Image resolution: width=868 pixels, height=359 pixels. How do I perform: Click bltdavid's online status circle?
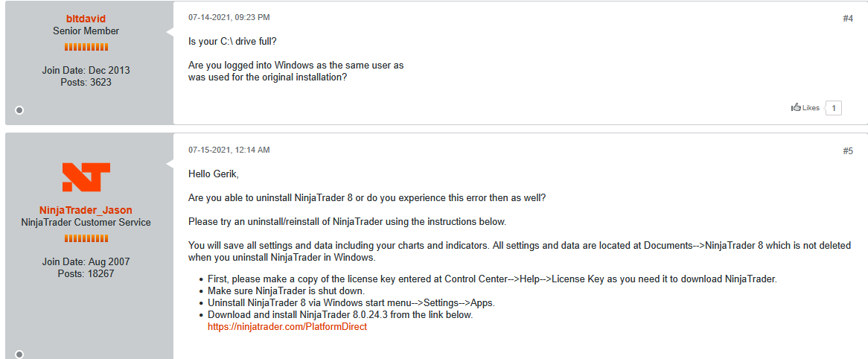tap(19, 110)
